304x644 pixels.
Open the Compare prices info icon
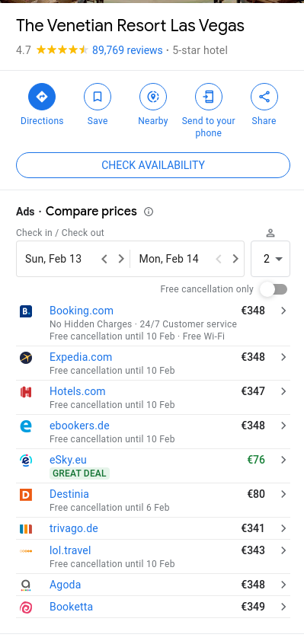tap(149, 212)
